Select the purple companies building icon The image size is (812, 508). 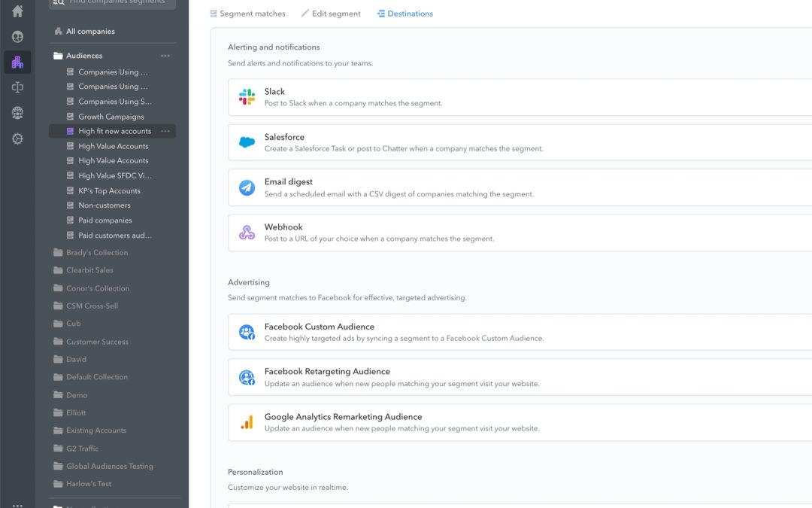pos(17,62)
